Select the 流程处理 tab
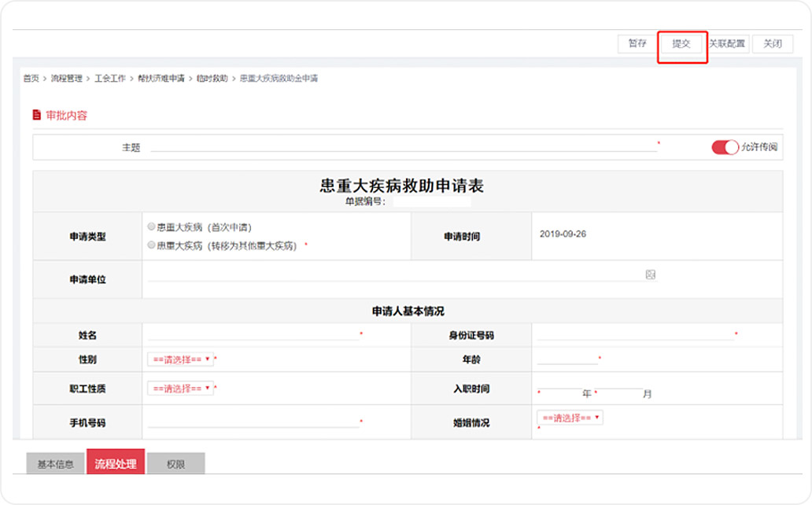This screenshot has width=812, height=505. point(116,464)
